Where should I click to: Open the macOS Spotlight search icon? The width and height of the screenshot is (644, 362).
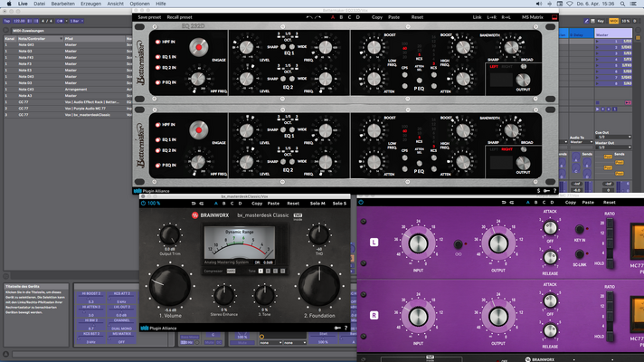tap(622, 4)
